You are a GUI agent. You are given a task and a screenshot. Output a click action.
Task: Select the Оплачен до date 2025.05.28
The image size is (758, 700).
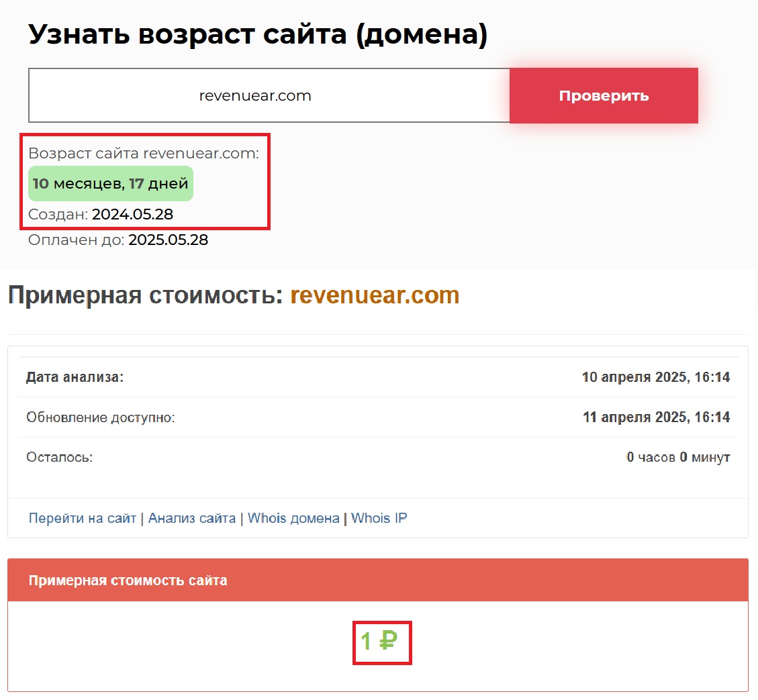pyautogui.click(x=168, y=240)
